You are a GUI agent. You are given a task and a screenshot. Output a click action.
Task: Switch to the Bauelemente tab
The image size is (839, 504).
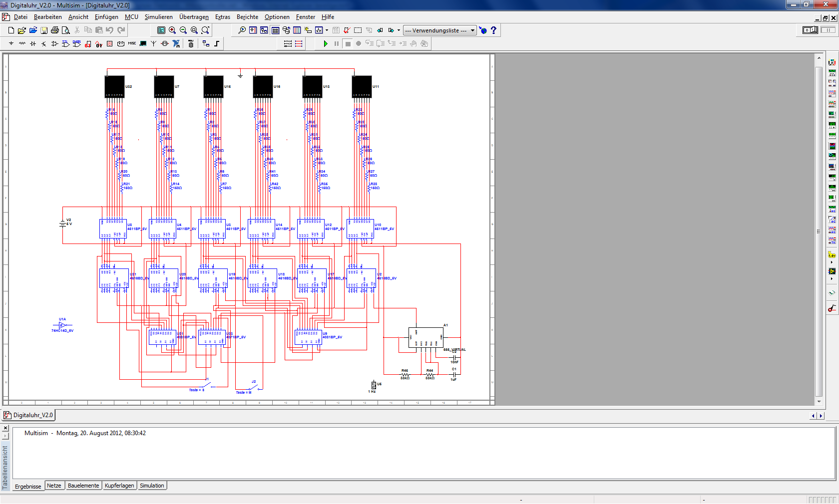click(83, 486)
